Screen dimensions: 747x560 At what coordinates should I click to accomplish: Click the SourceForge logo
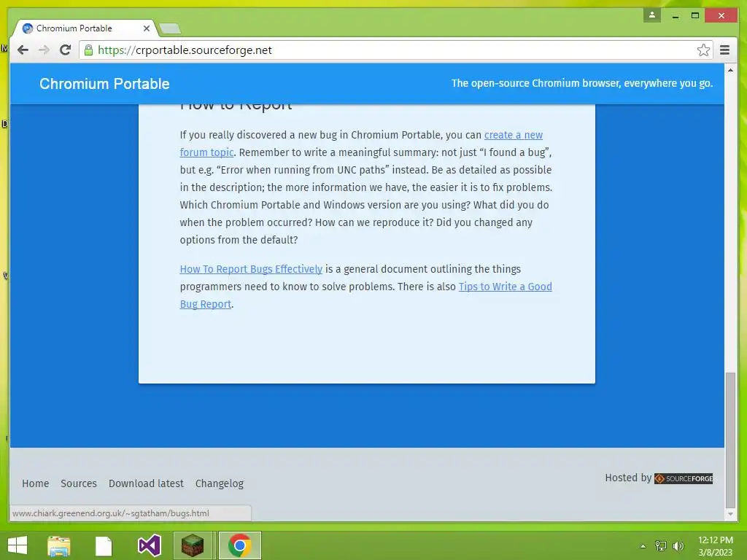point(683,478)
